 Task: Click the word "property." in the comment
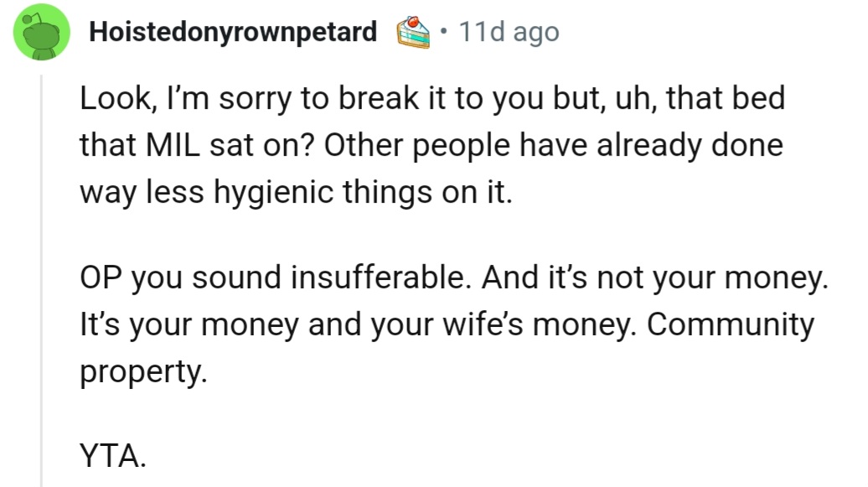point(142,369)
